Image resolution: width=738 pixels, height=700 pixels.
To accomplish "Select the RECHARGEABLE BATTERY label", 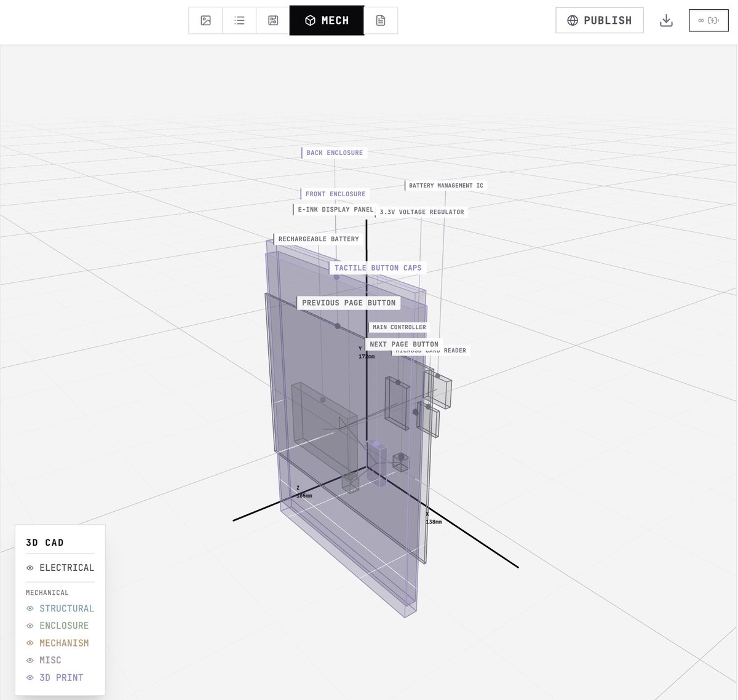I will tap(318, 239).
